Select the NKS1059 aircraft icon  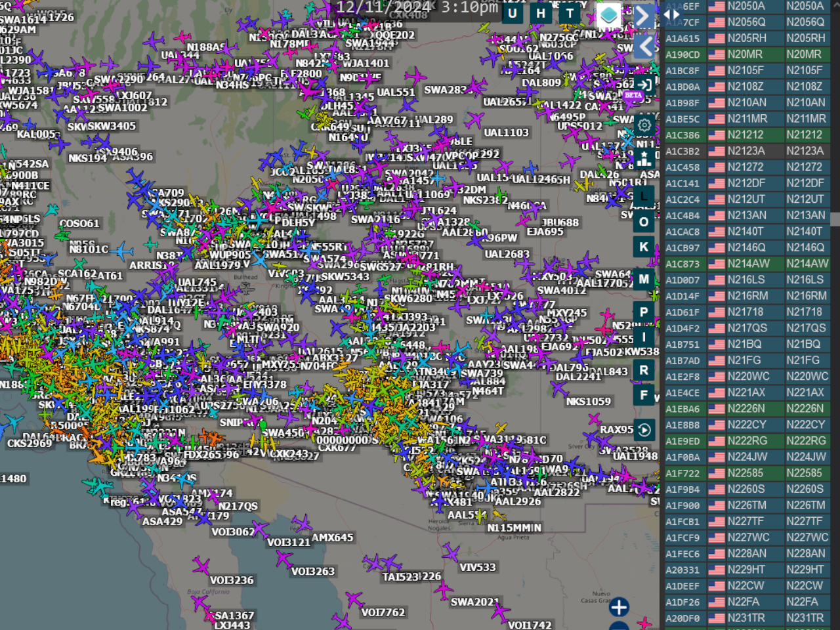(x=558, y=389)
